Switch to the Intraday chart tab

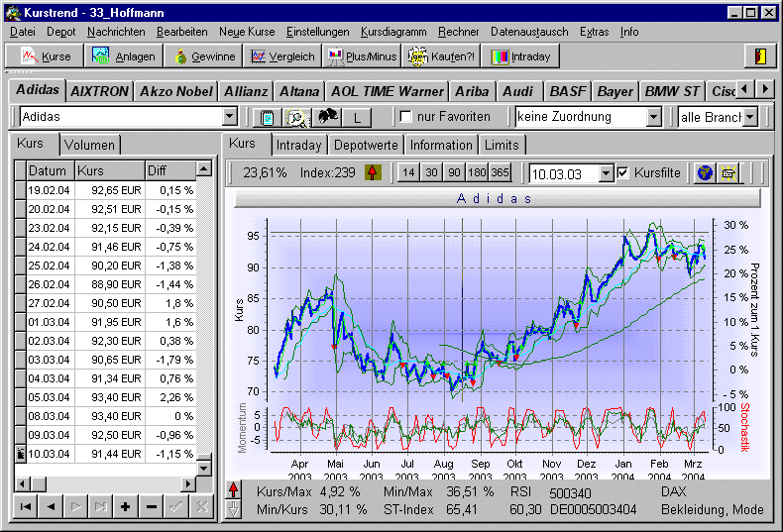(298, 146)
